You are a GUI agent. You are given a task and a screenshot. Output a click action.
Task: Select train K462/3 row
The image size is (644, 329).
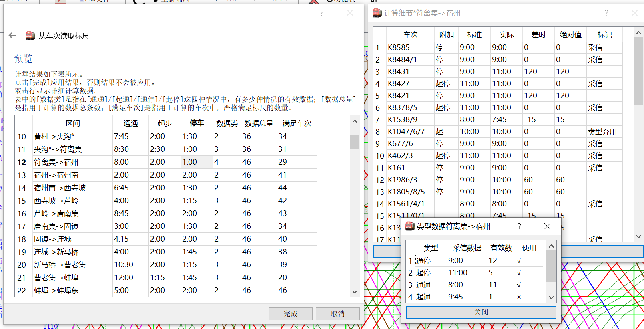498,155
